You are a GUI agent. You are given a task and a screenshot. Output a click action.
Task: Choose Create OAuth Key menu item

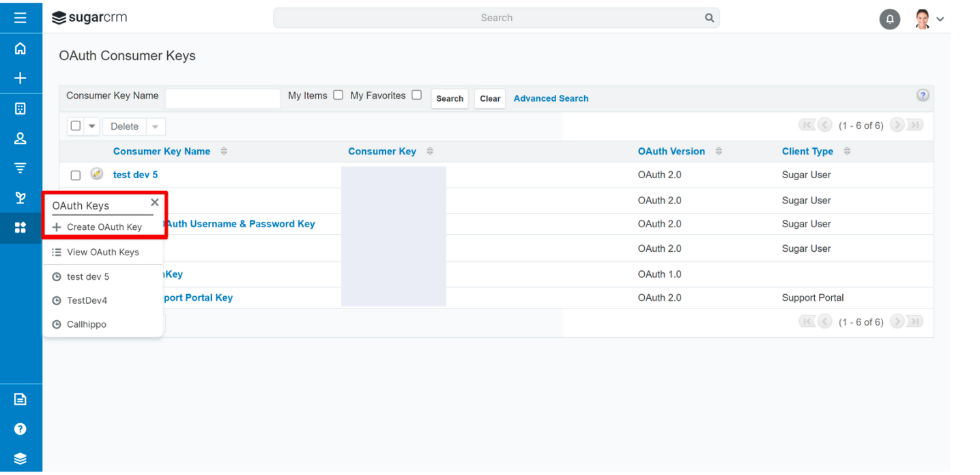click(102, 227)
